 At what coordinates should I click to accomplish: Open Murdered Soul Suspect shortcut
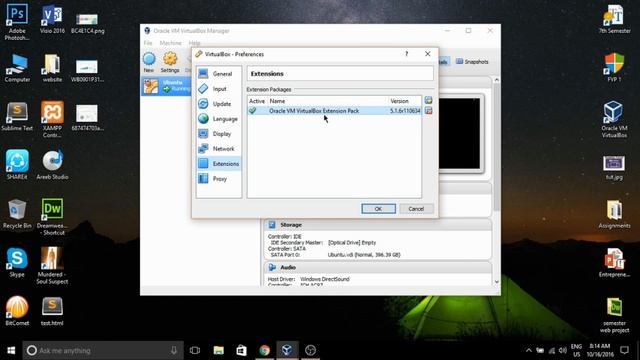pos(52,265)
